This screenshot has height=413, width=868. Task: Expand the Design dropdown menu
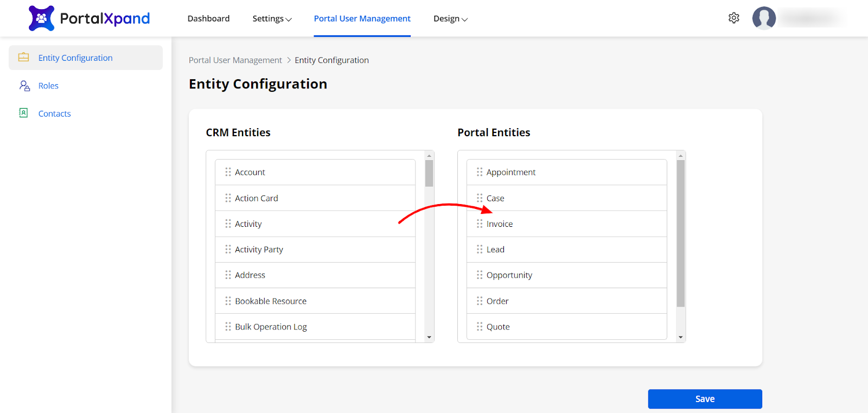(450, 18)
